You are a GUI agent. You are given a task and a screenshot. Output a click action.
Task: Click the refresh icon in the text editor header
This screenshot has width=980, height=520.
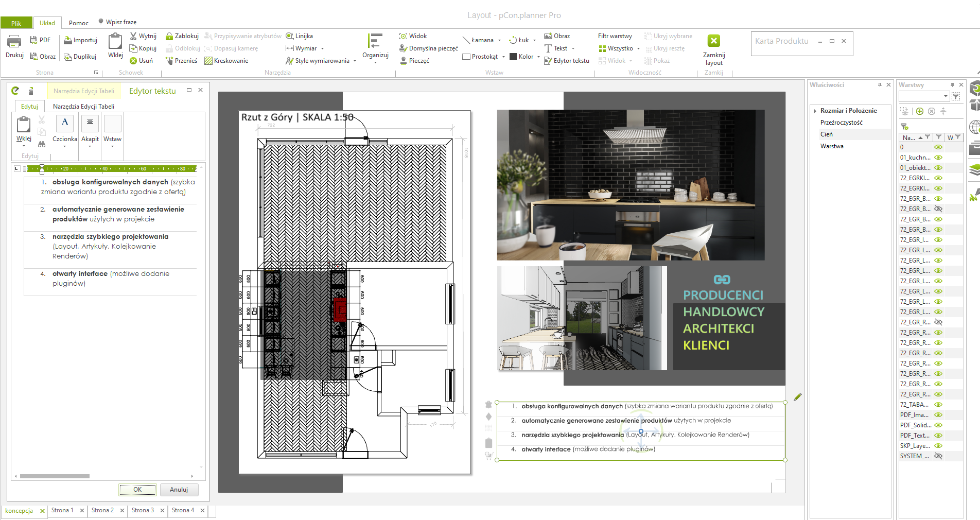(x=15, y=91)
